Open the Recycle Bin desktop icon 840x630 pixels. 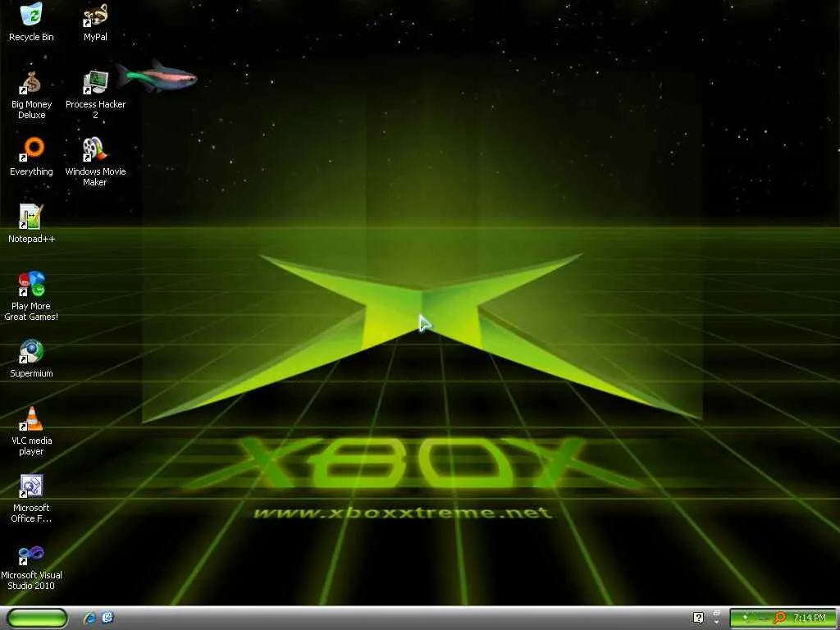31,22
